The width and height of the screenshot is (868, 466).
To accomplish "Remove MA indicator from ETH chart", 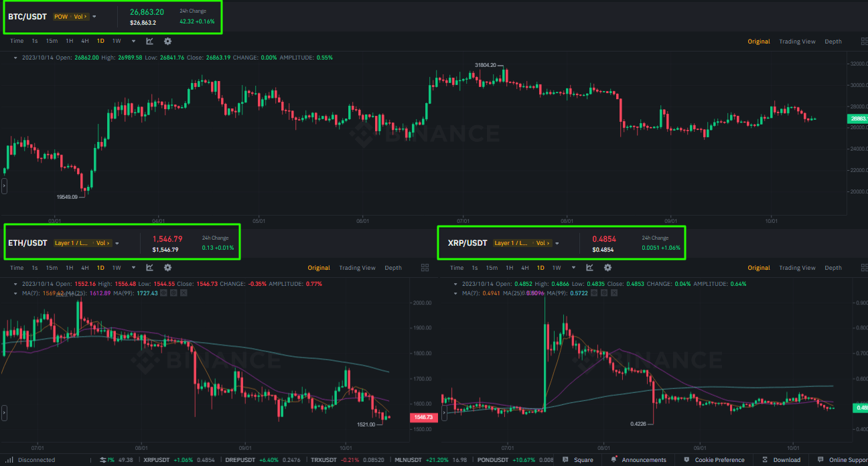I will point(184,293).
